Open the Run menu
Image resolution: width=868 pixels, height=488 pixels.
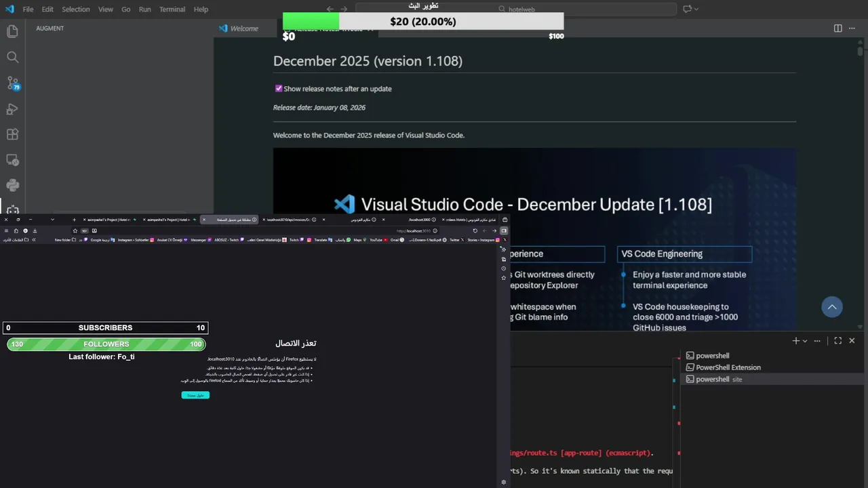point(144,9)
